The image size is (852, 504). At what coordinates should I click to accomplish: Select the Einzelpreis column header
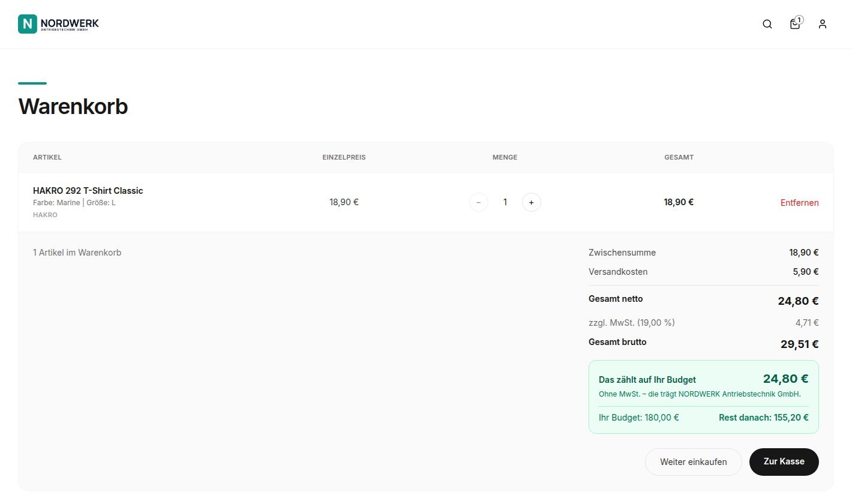click(x=344, y=157)
